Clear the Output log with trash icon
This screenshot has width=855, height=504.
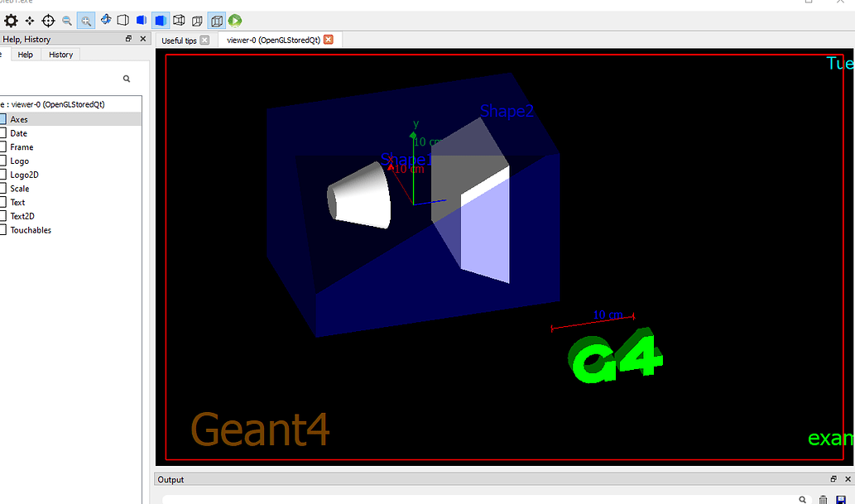coord(824,498)
